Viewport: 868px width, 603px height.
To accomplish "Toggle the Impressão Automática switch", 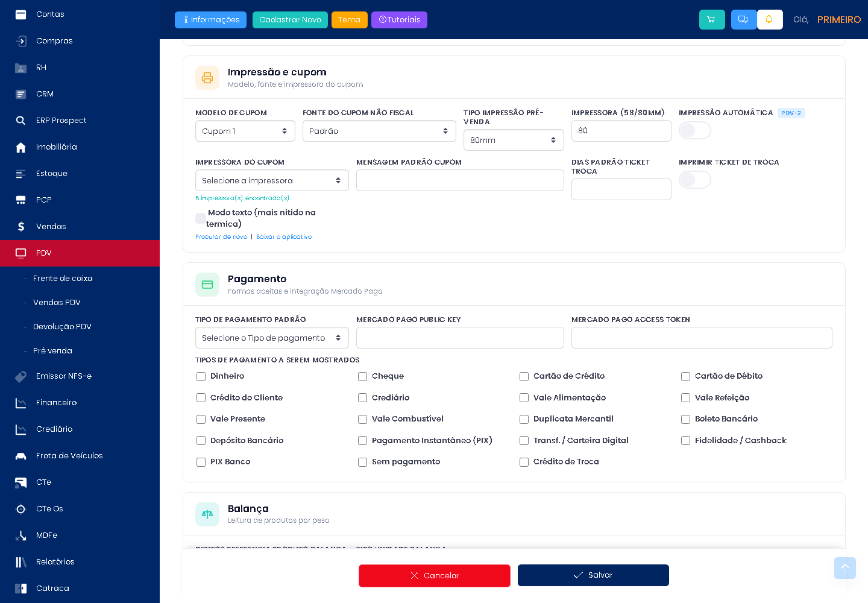I will 695,130.
